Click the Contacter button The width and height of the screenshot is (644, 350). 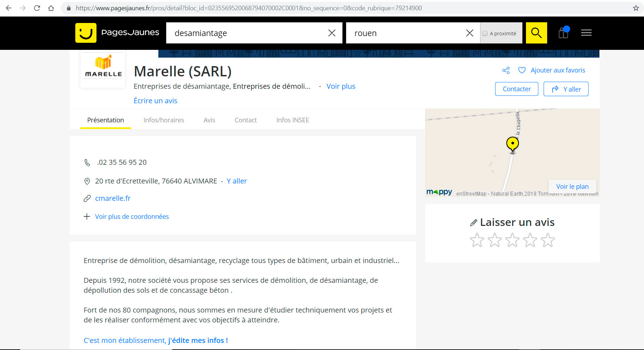tap(516, 89)
